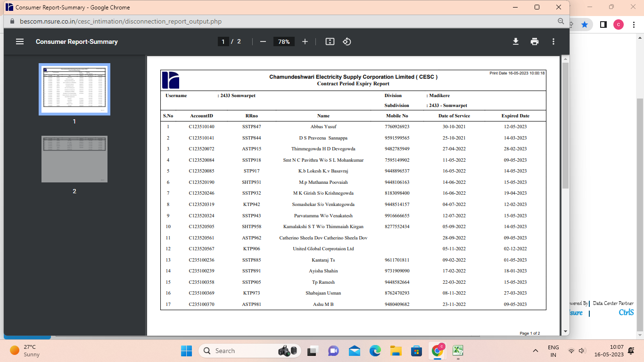Click the name M.p Muthanna Poovaiah
Screen dimensions: 644x362
click(x=323, y=182)
